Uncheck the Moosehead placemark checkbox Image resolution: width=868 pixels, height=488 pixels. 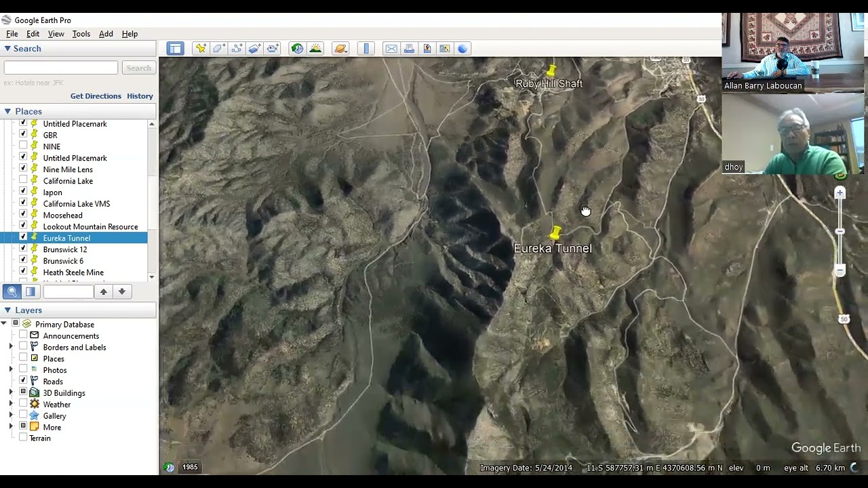tap(23, 215)
